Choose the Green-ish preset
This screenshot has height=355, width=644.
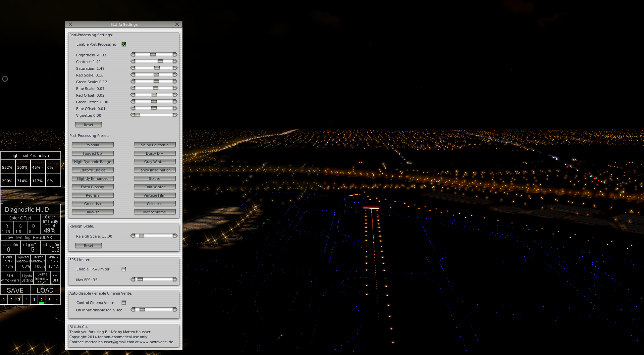93,204
